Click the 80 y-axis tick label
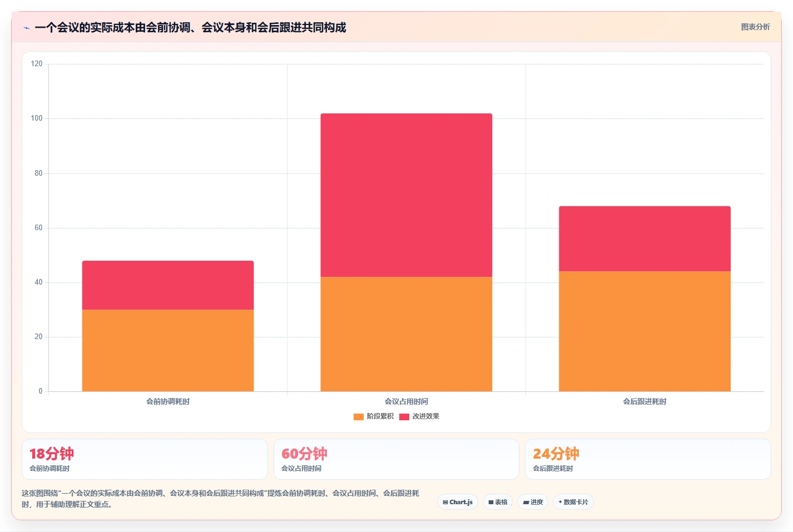Image resolution: width=793 pixels, height=532 pixels. click(x=38, y=173)
